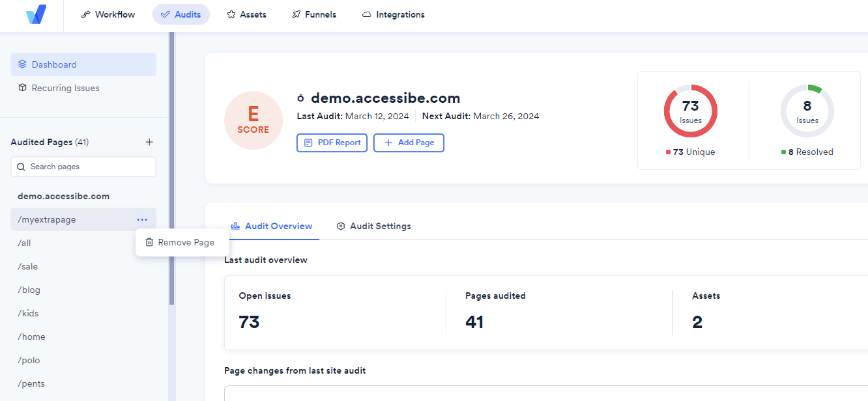Click the 73 Unique legend label

pos(691,152)
